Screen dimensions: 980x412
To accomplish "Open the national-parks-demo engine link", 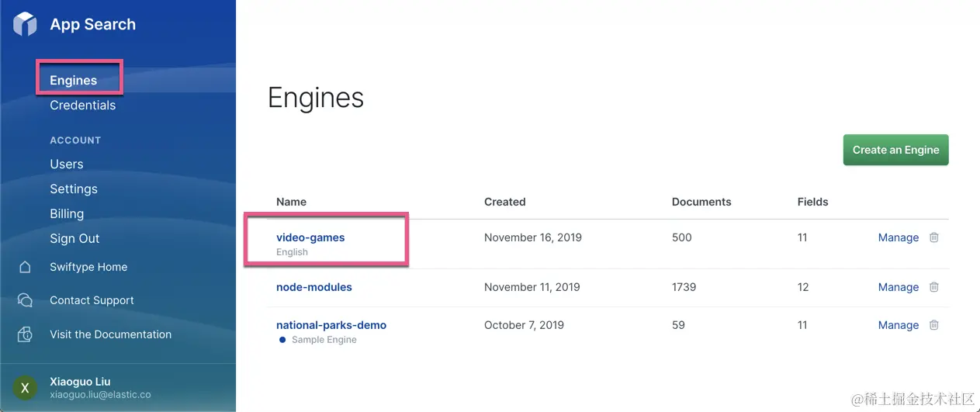I will (331, 325).
